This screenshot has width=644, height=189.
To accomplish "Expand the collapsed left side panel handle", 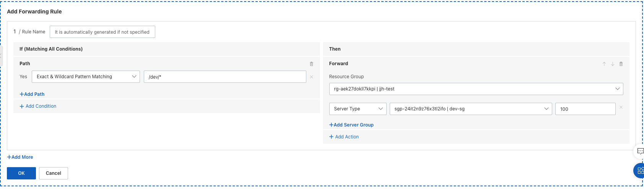I will pos(1,56).
